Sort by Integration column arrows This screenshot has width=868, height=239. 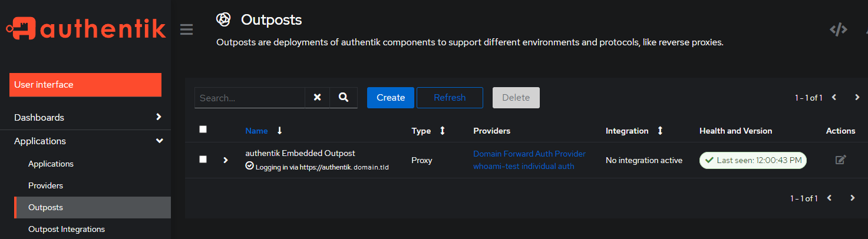[x=659, y=131]
